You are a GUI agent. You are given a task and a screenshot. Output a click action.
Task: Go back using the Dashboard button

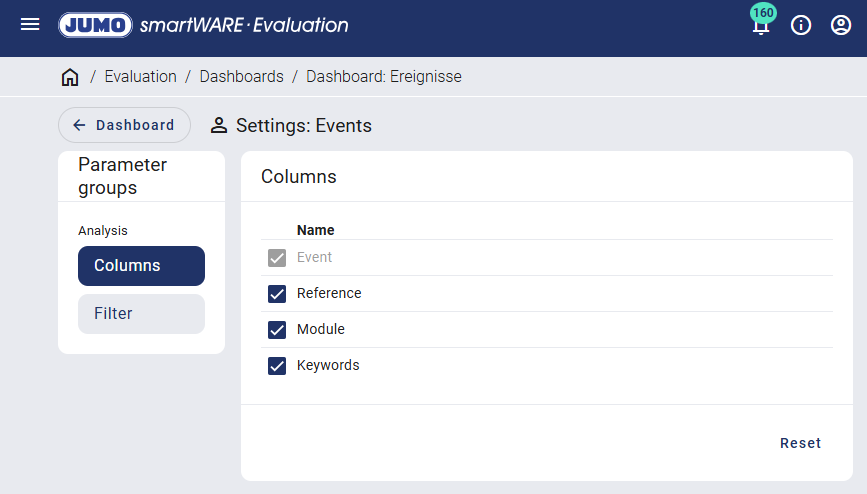point(124,125)
